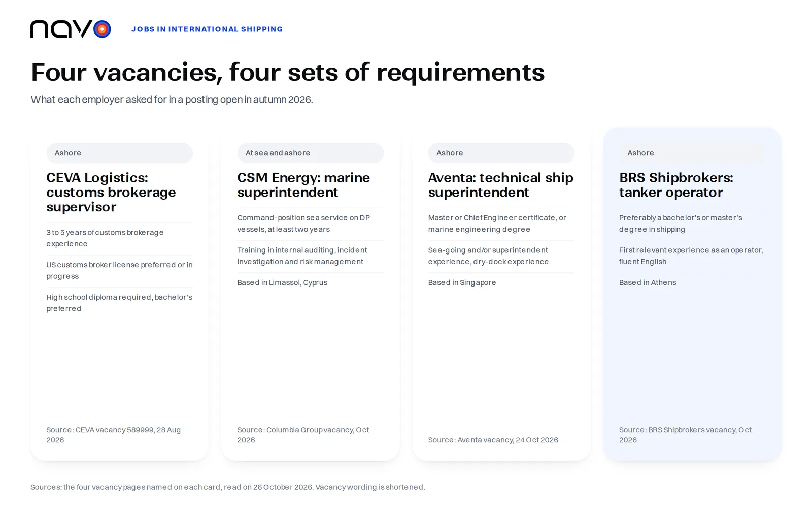Screen dimensions: 812x508
Task: Click the 'At sea and ashore' tag
Action: (310, 153)
